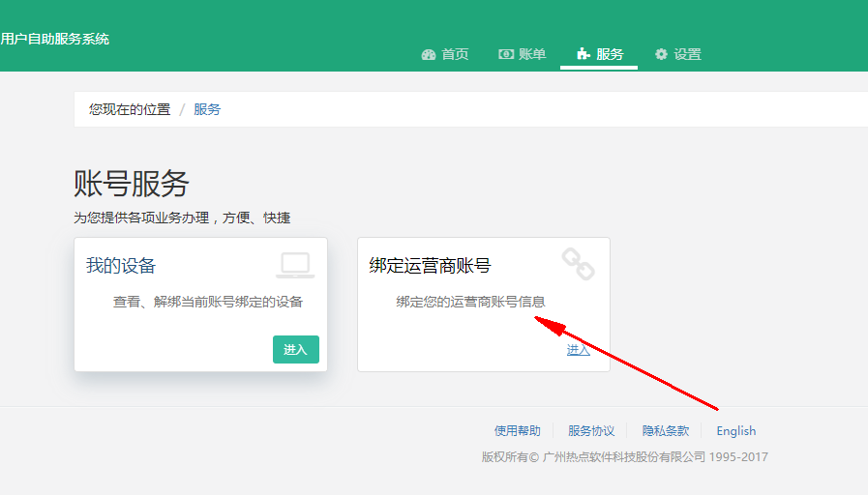Open the 设置 navigation tab

[678, 54]
